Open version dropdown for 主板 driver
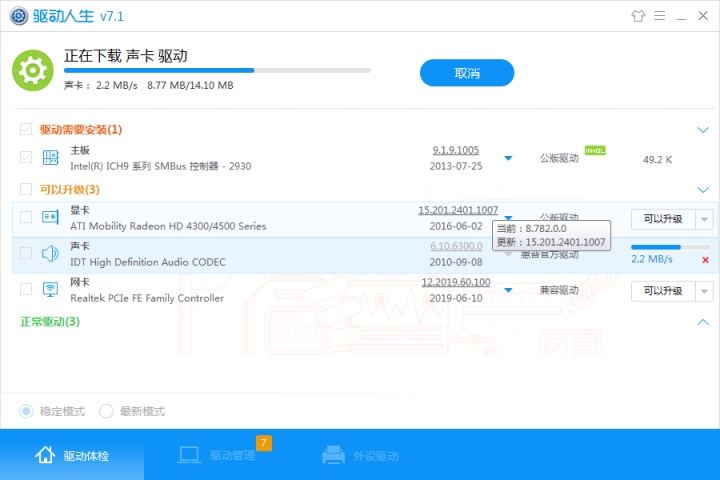Viewport: 720px width, 480px height. click(508, 158)
